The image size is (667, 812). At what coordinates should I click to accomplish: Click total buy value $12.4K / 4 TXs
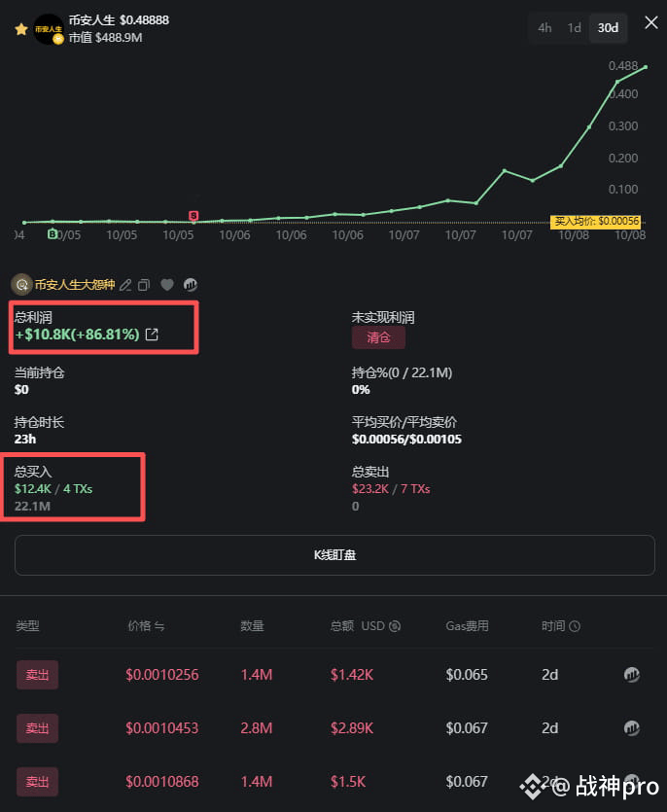(x=53, y=489)
